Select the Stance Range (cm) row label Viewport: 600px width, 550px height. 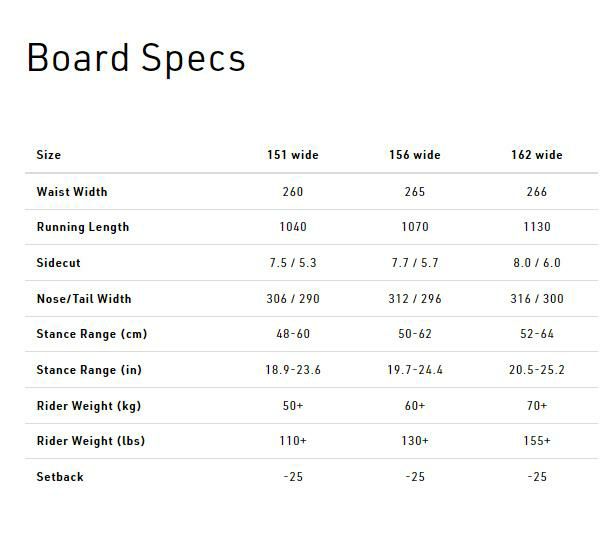(92, 334)
